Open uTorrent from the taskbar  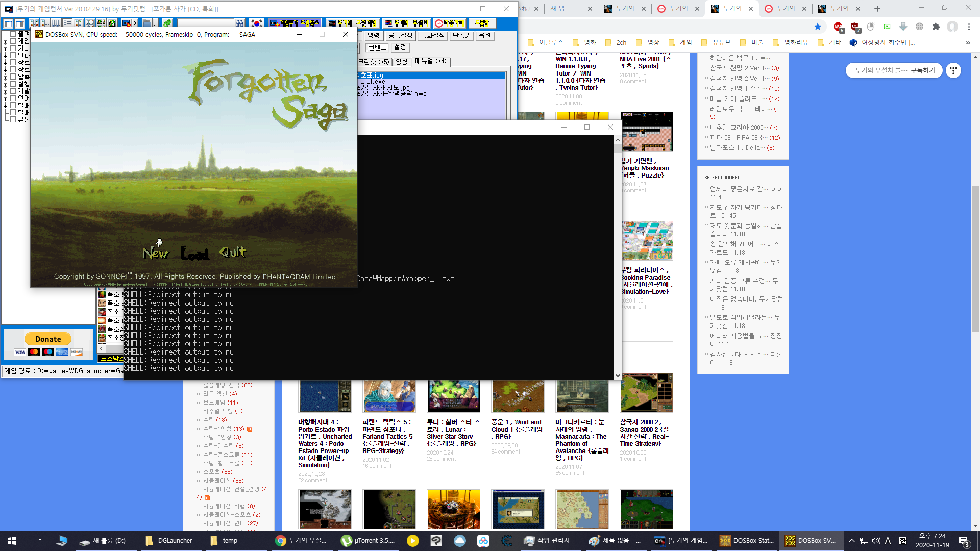(x=369, y=541)
